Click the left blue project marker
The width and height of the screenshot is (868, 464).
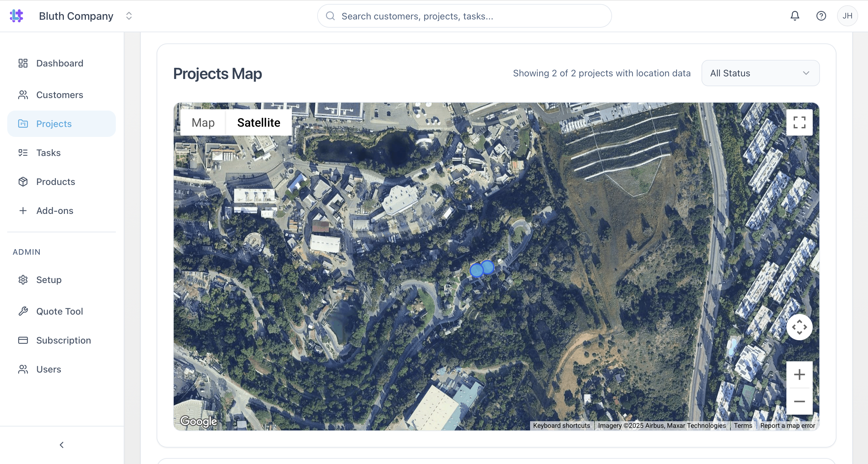(476, 270)
